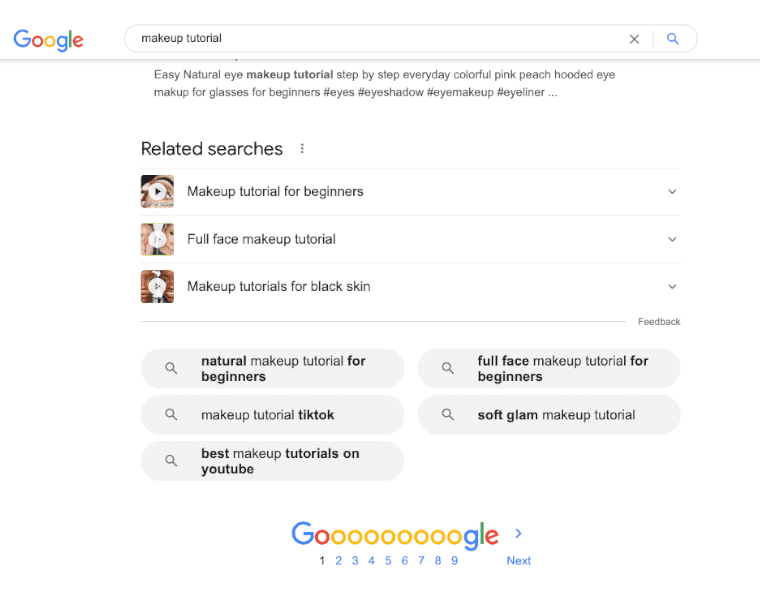This screenshot has width=760, height=600.
Task: Click the Full face makeup tutorial thumbnail
Action: tap(157, 239)
